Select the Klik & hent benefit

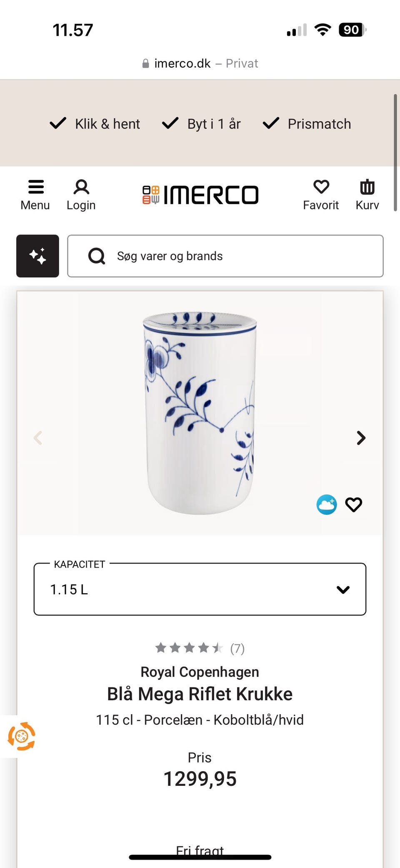tap(95, 124)
